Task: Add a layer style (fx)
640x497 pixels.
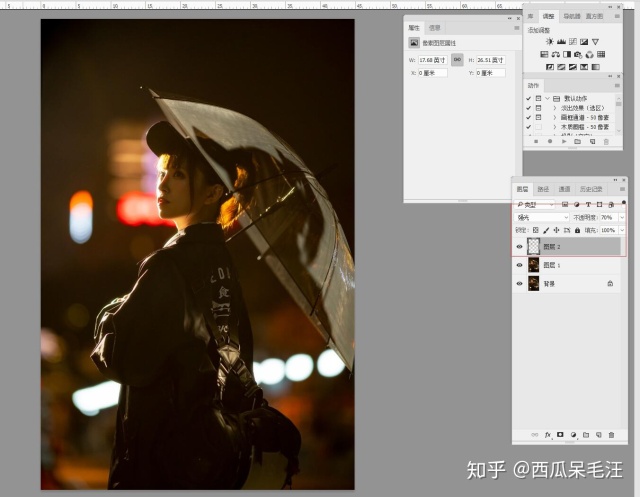Action: click(548, 435)
